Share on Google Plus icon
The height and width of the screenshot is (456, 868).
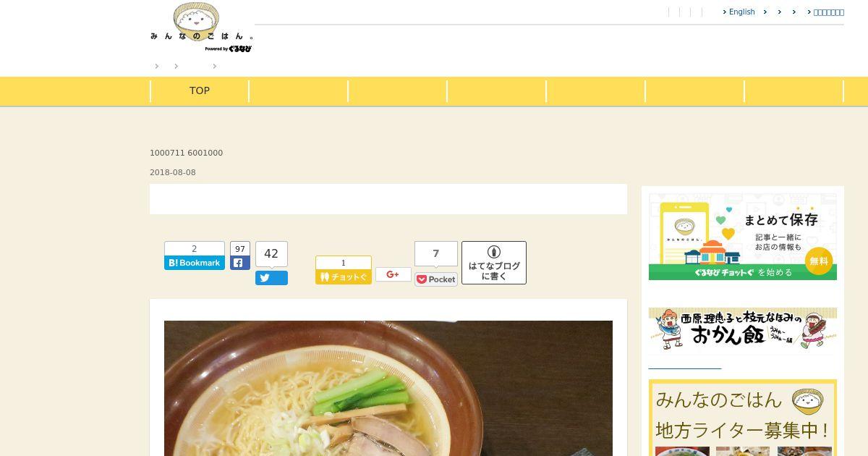click(393, 274)
